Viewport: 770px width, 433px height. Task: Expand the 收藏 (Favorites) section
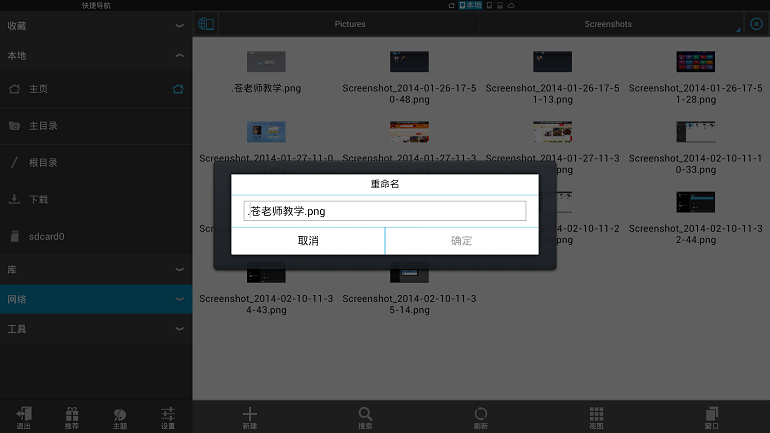96,25
